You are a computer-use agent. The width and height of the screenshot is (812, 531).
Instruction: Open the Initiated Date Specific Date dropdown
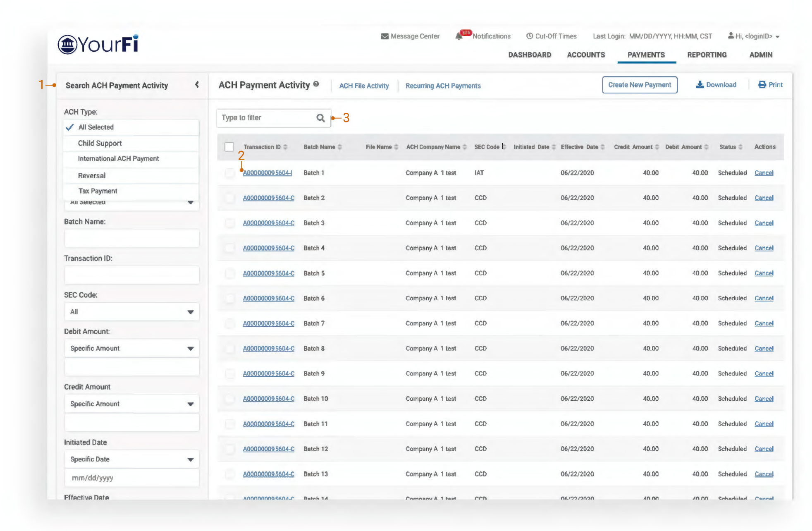(x=131, y=459)
